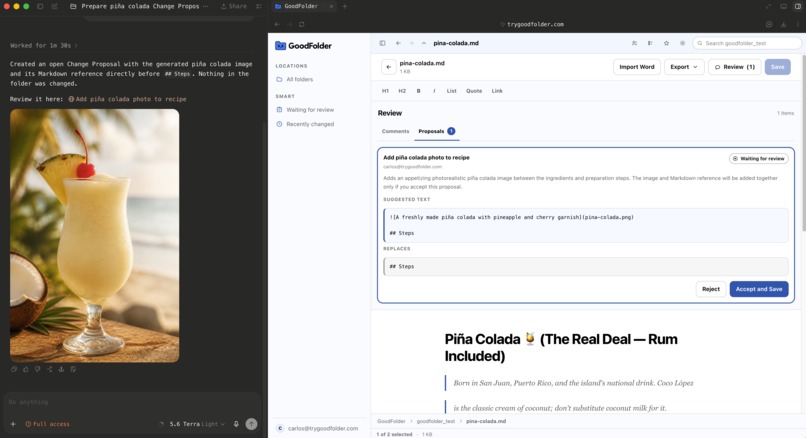806x438 pixels.
Task: Toggle the chat app sidebar icon
Action: pos(40,6)
